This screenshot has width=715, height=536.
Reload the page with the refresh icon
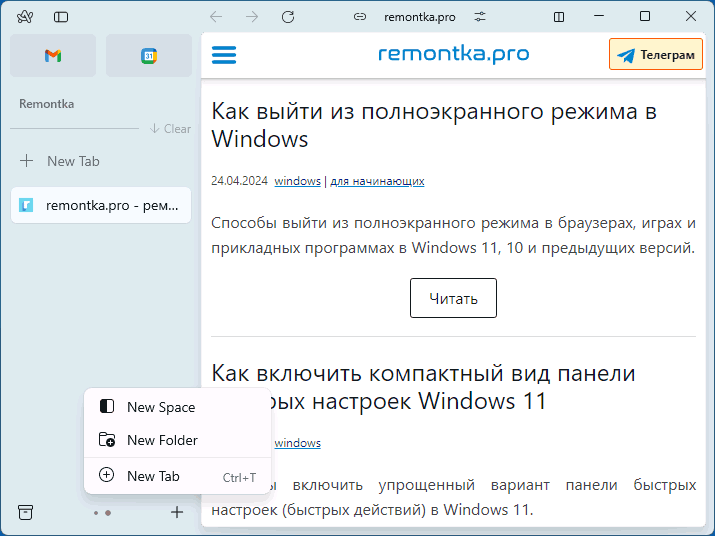pos(288,17)
